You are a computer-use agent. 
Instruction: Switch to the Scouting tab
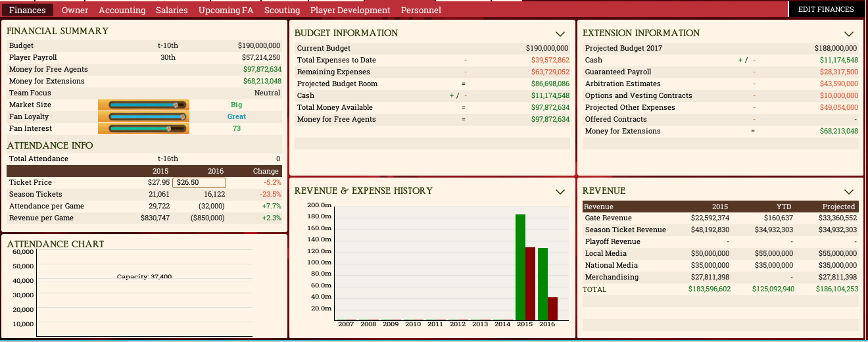(x=281, y=10)
